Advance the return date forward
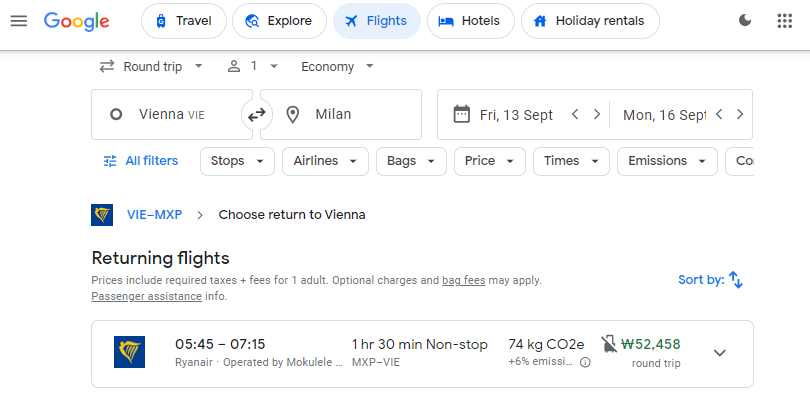810x405 pixels. tap(740, 114)
